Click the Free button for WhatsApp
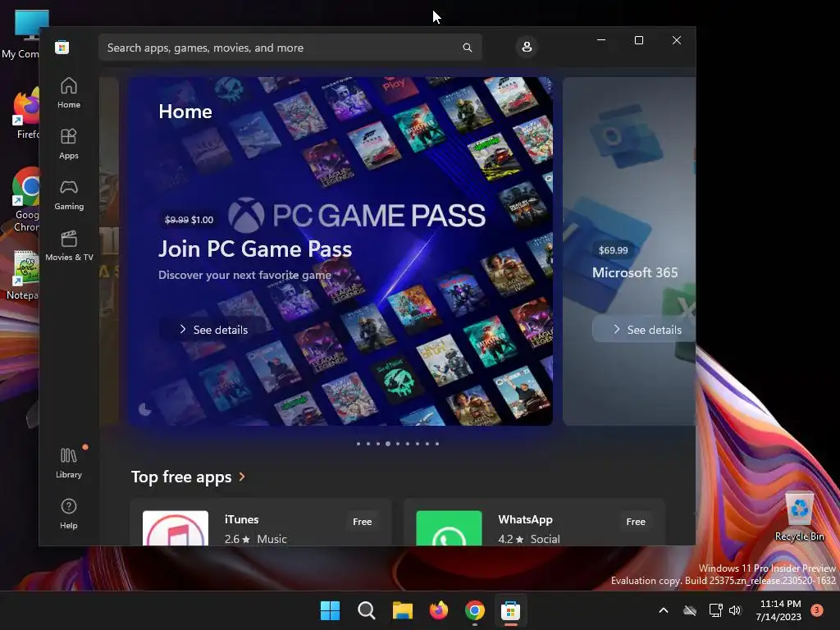840x630 pixels. (x=636, y=521)
